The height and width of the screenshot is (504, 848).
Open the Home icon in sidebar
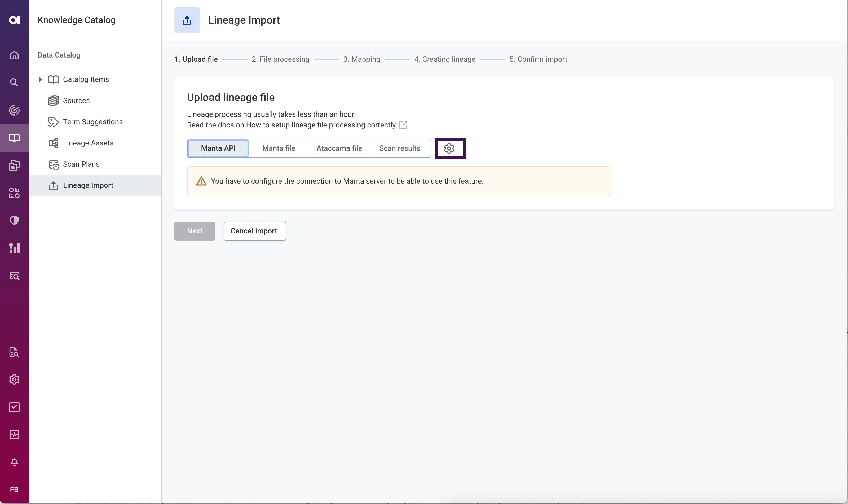[x=14, y=55]
